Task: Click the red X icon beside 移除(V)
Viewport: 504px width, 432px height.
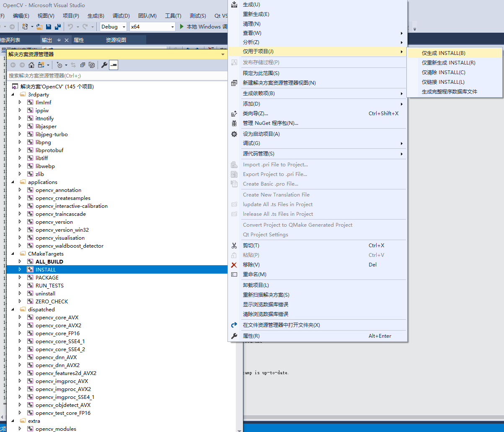Action: 234,265
